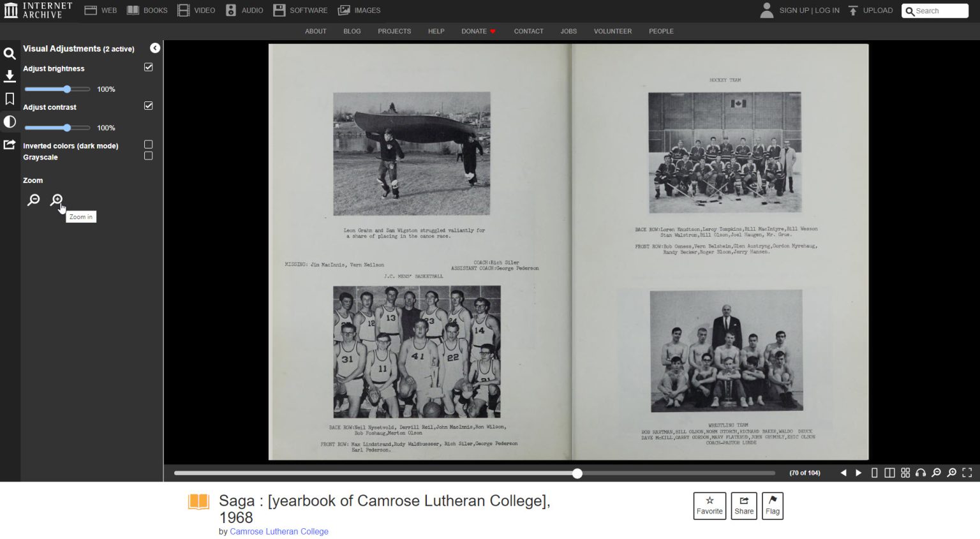This screenshot has height=539, width=980.
Task: Switch to one-page view mode
Action: tap(875, 473)
